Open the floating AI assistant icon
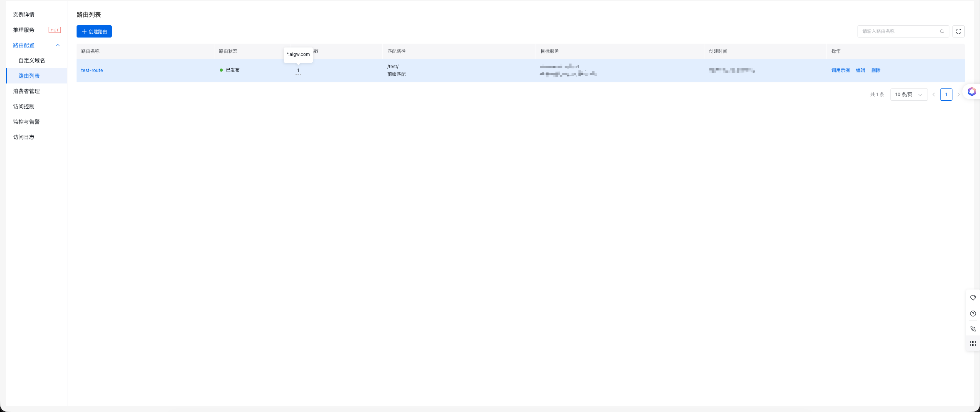The height and width of the screenshot is (412, 980). (972, 92)
